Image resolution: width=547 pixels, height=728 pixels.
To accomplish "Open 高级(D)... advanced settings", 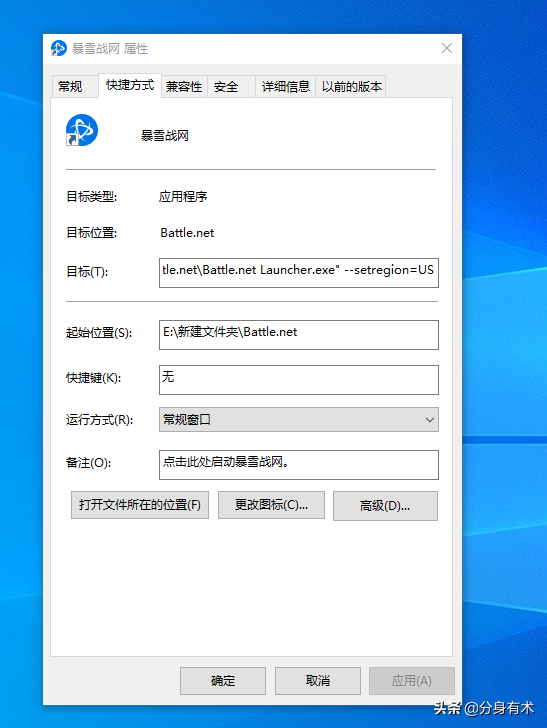I will pyautogui.click(x=385, y=506).
